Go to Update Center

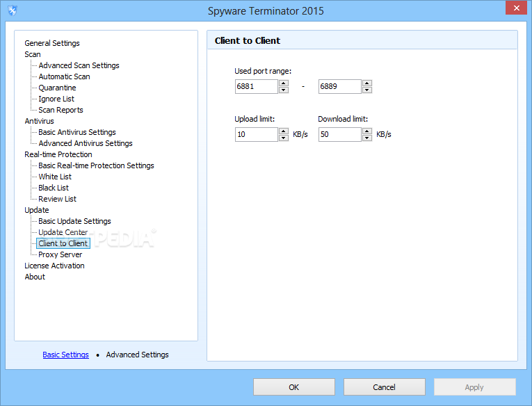[63, 232]
